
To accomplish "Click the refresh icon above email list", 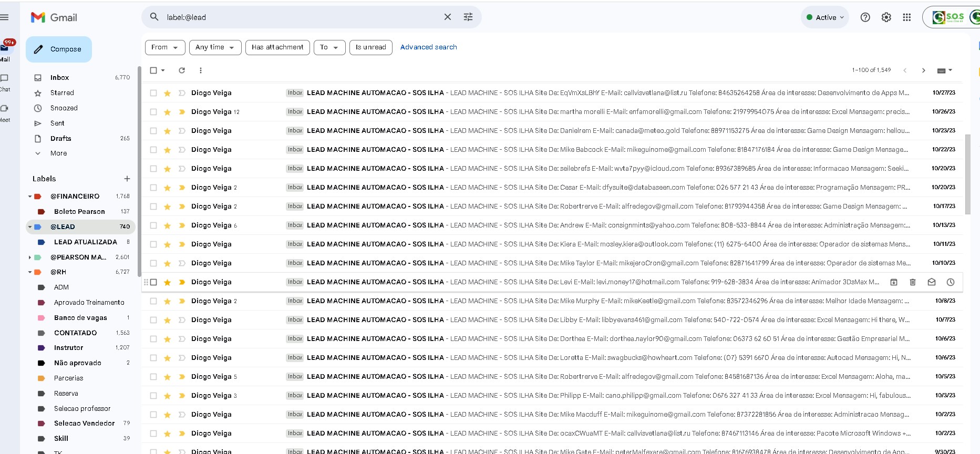I will pos(182,70).
